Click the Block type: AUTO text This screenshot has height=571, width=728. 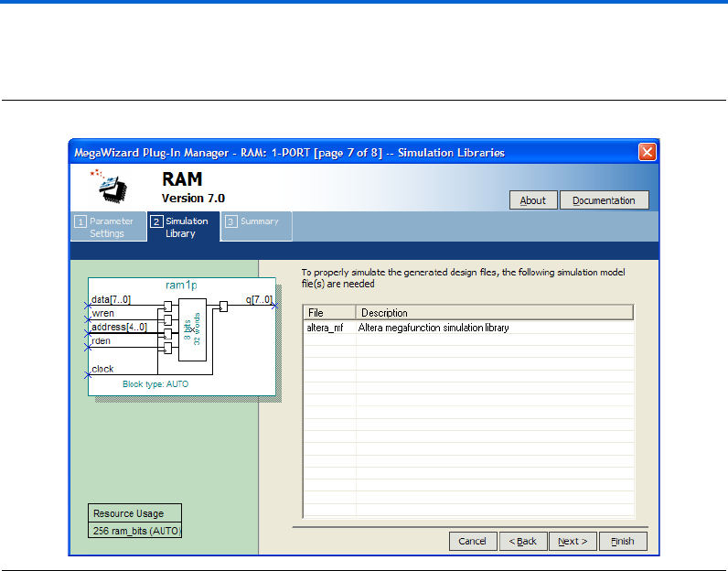click(x=155, y=384)
